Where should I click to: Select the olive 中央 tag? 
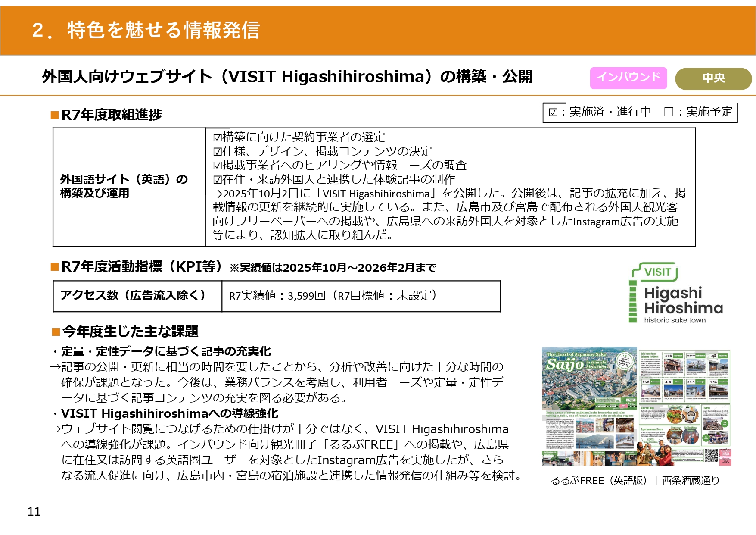coord(713,78)
